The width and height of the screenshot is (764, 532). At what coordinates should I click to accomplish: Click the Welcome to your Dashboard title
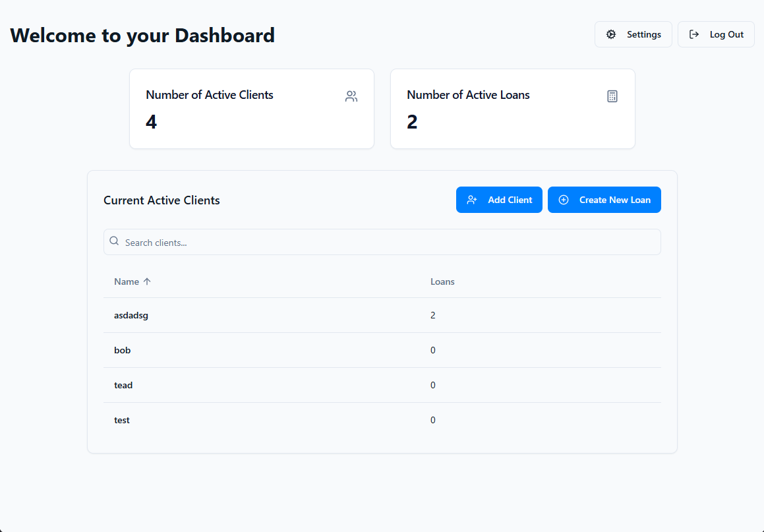tap(142, 36)
